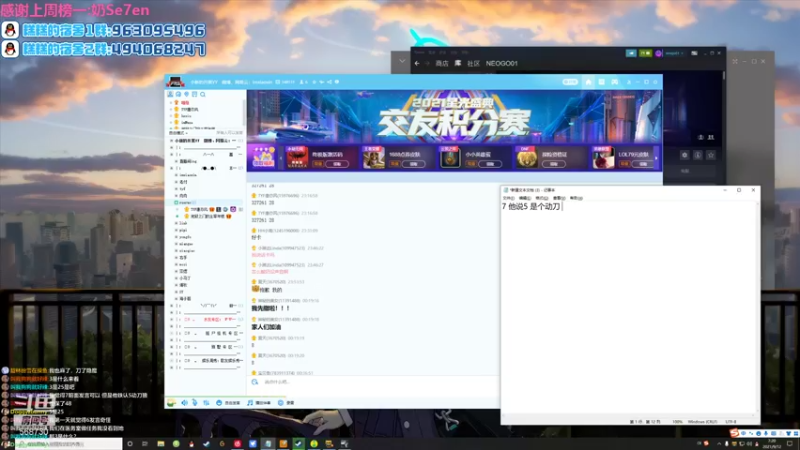Open the 帮助 menu in Notepad
The width and height of the screenshot is (800, 450).
point(576,198)
